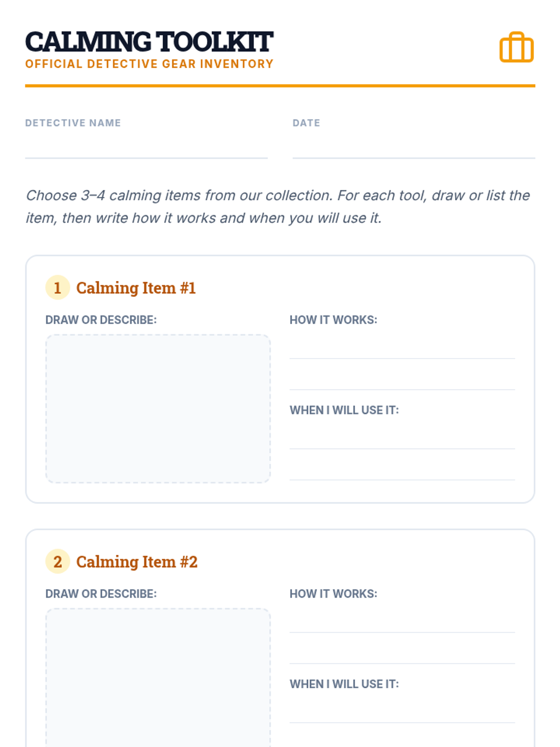The image size is (560, 747).
Task: Click the drawing box for Calming Item #1
Action: [x=158, y=409]
